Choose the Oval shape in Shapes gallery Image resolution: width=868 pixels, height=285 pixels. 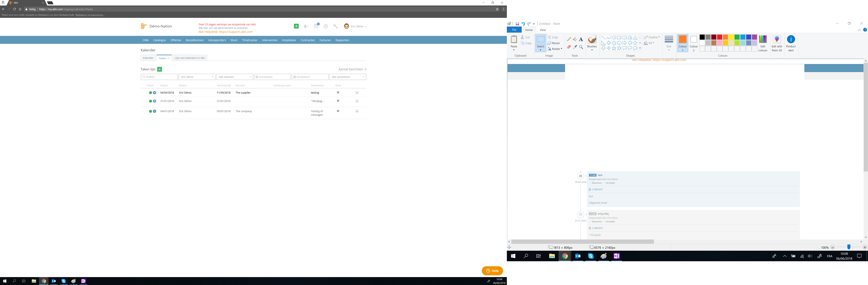pos(614,38)
